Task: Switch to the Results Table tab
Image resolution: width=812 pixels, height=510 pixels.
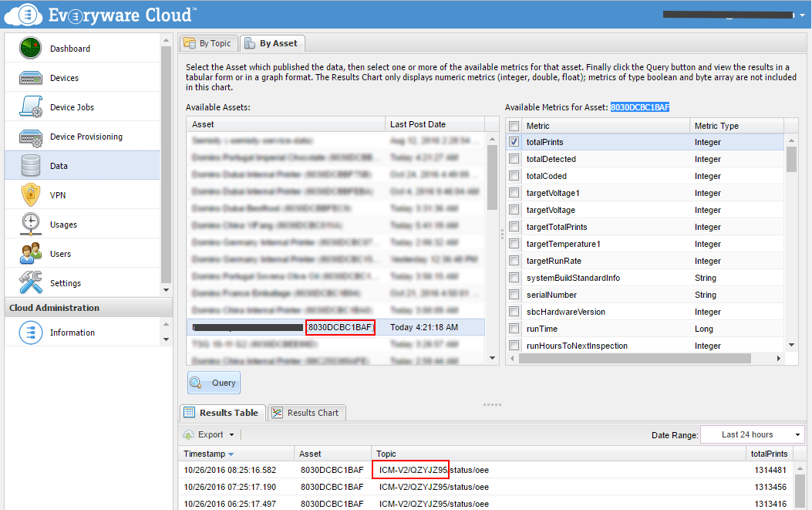Action: [x=223, y=413]
